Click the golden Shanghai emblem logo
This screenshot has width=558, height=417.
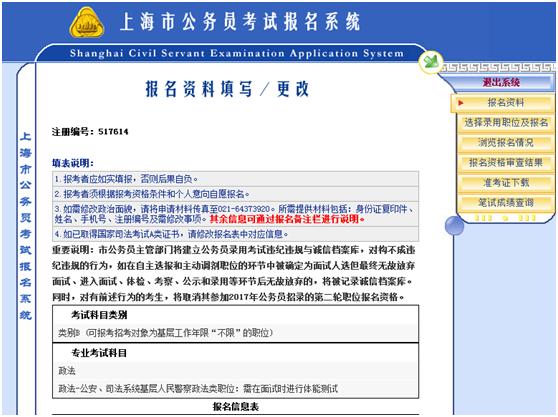coord(86,23)
